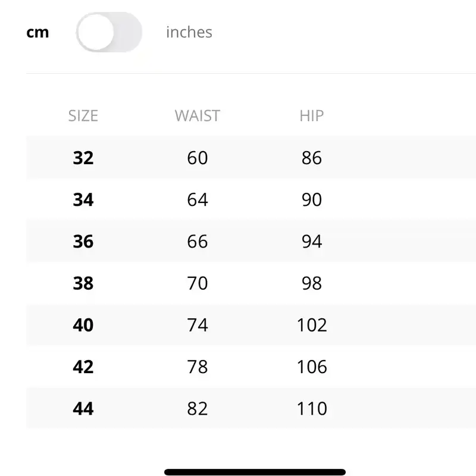Image resolution: width=476 pixels, height=476 pixels.
Task: Click hip value 86 for size 32
Action: coord(311,158)
